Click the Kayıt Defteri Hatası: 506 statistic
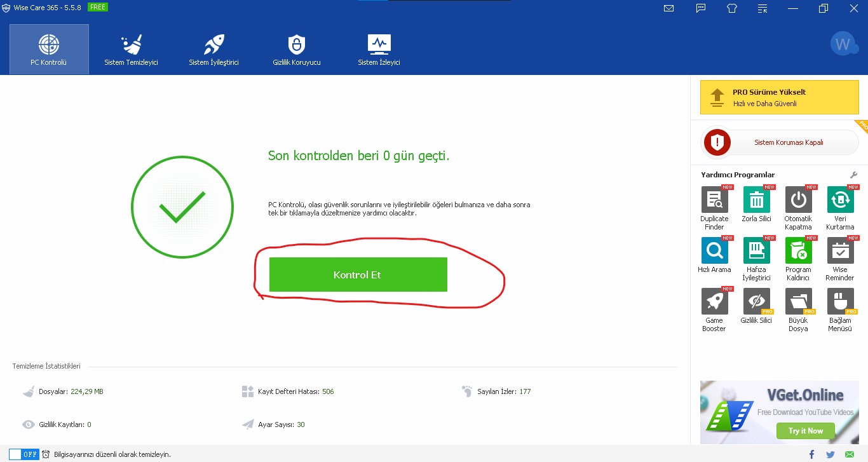868x462 pixels. tap(288, 391)
